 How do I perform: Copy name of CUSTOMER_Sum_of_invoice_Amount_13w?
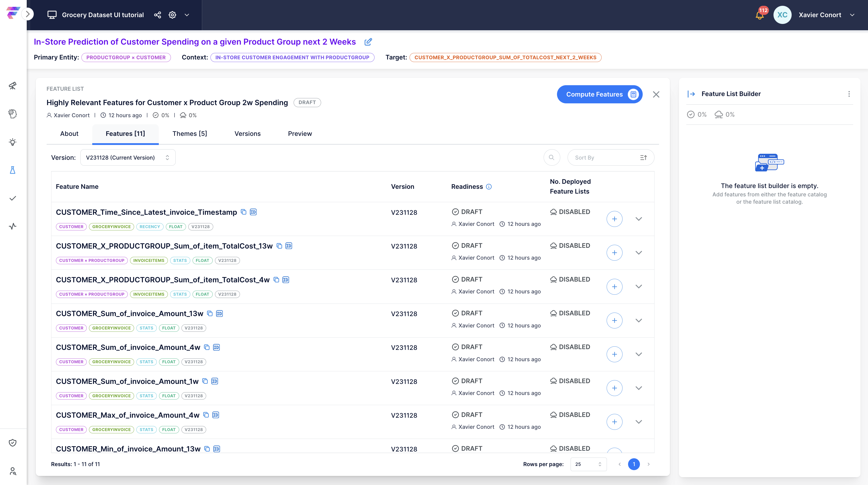(x=210, y=313)
